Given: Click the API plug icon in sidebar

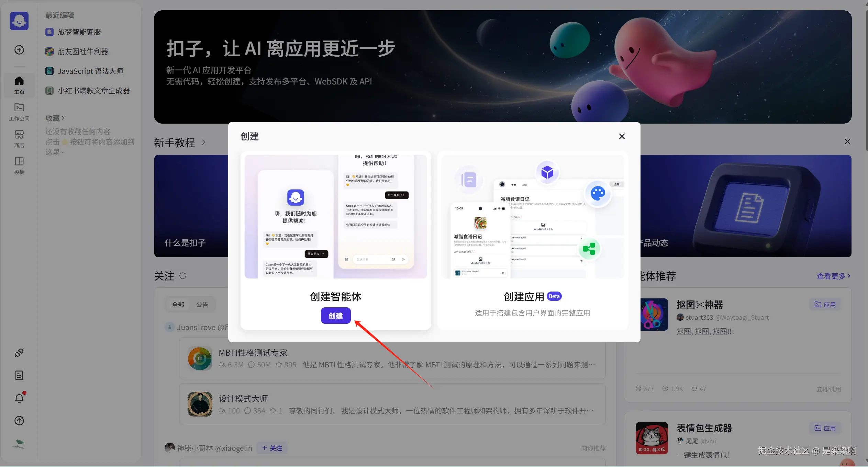Looking at the screenshot, I should [19, 352].
